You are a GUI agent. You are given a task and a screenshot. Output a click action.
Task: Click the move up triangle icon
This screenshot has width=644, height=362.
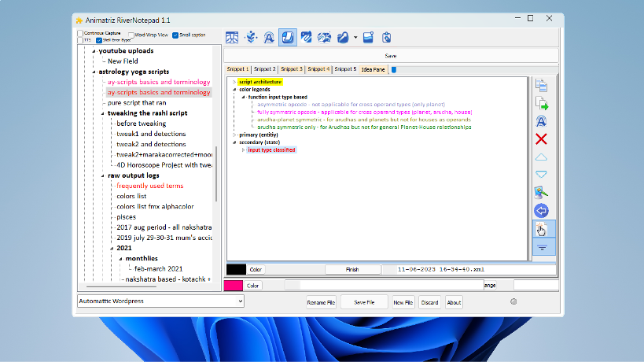[541, 157]
